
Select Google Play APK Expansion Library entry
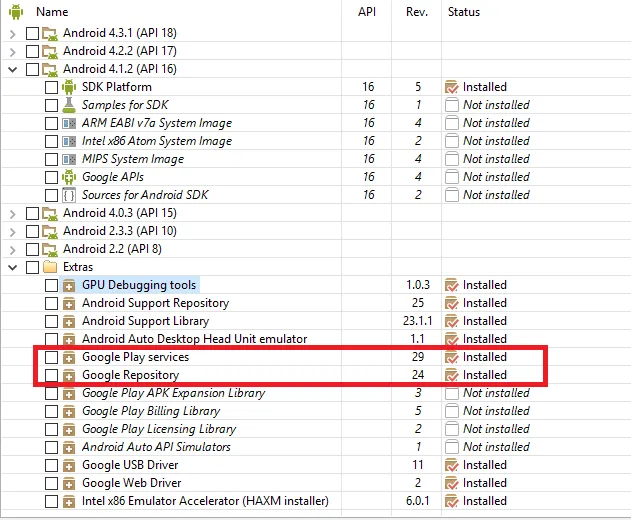click(173, 393)
